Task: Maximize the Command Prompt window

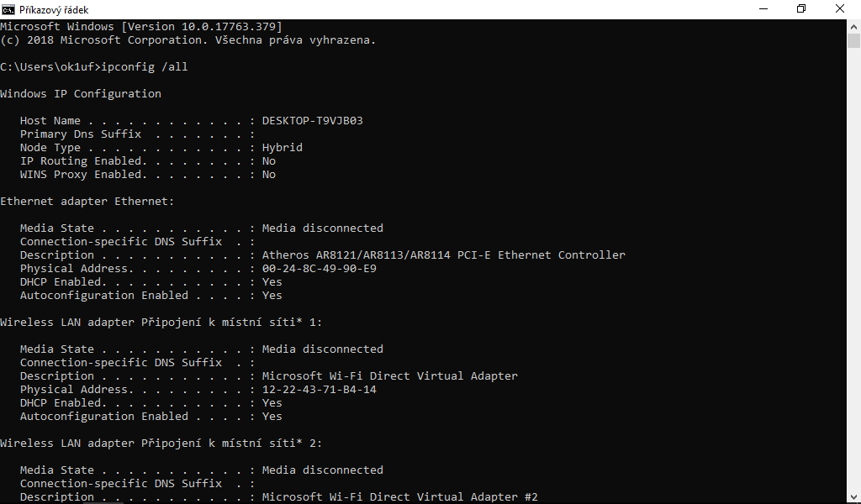Action: click(x=801, y=9)
